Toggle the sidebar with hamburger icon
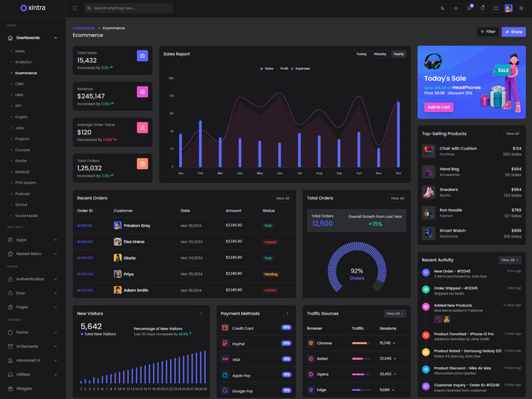The width and height of the screenshot is (532, 399). pos(74,9)
